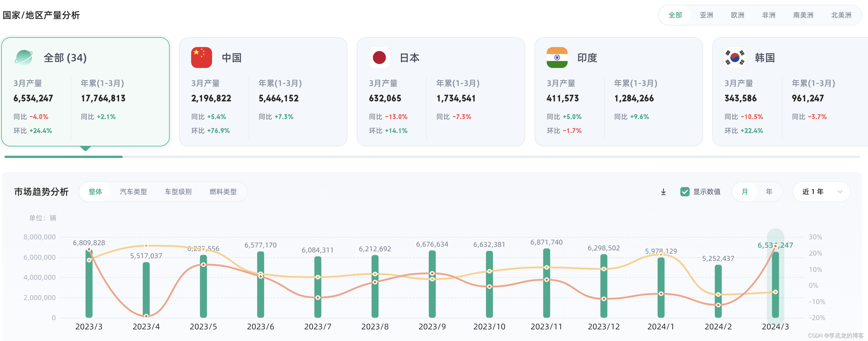
Task: Click the South Korea flag icon
Action: pos(735,58)
